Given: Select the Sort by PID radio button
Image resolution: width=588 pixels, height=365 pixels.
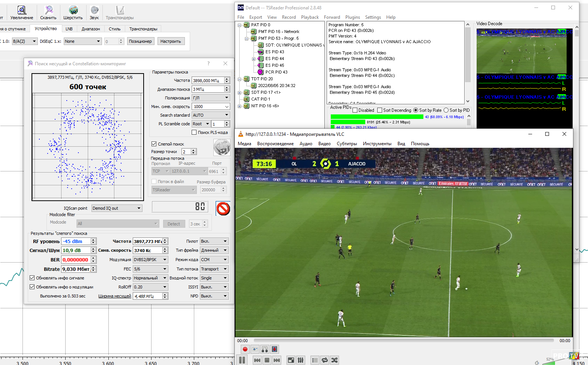Looking at the screenshot, I should 446,110.
